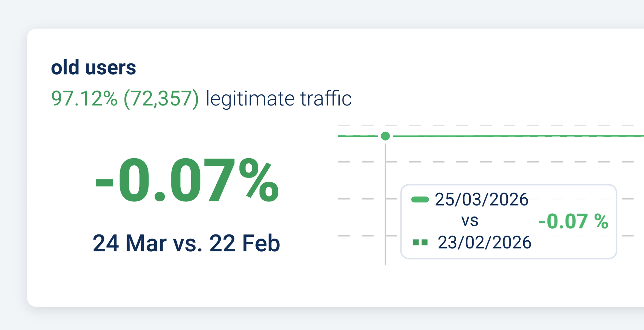Click the solid green legend marker beside 25/03/2026
This screenshot has height=330, width=644.
420,200
